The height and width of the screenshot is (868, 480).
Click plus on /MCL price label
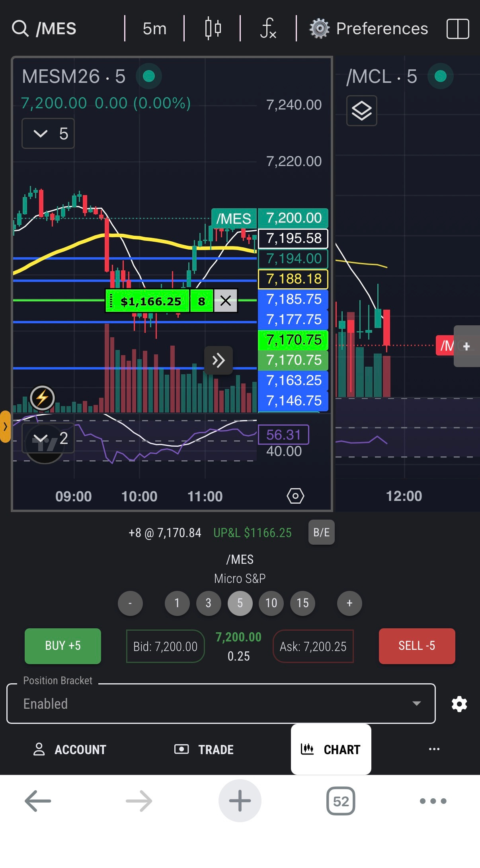(x=467, y=346)
